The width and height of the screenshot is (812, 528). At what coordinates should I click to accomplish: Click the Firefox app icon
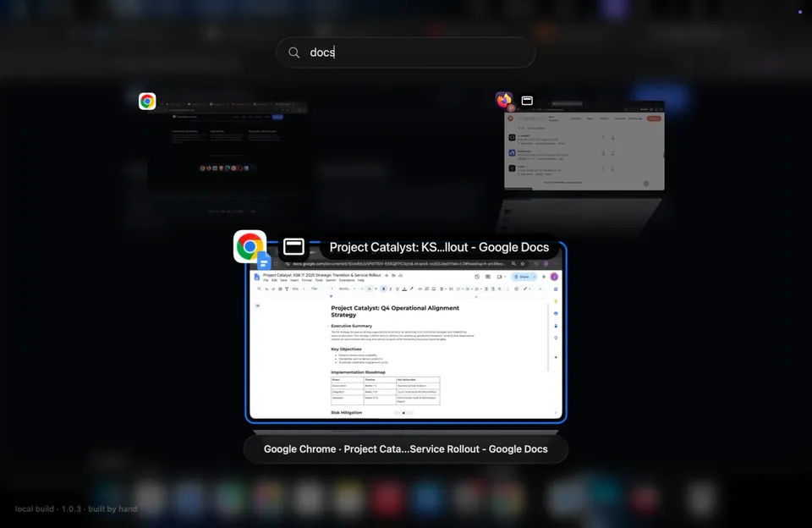coord(504,100)
